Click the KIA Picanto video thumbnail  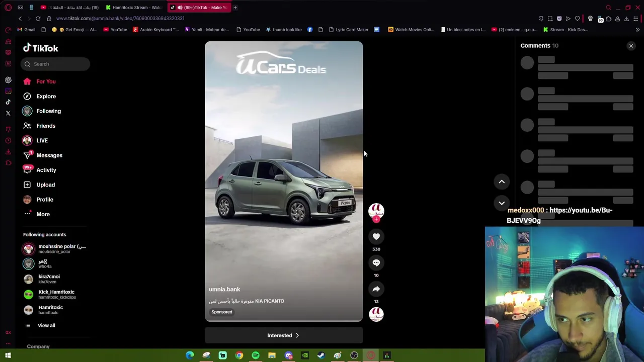tap(283, 181)
